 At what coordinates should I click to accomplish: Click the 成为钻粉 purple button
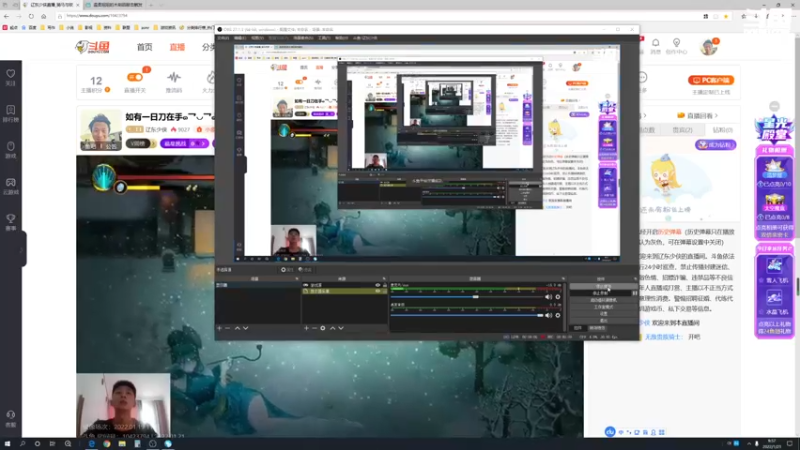coord(715,145)
